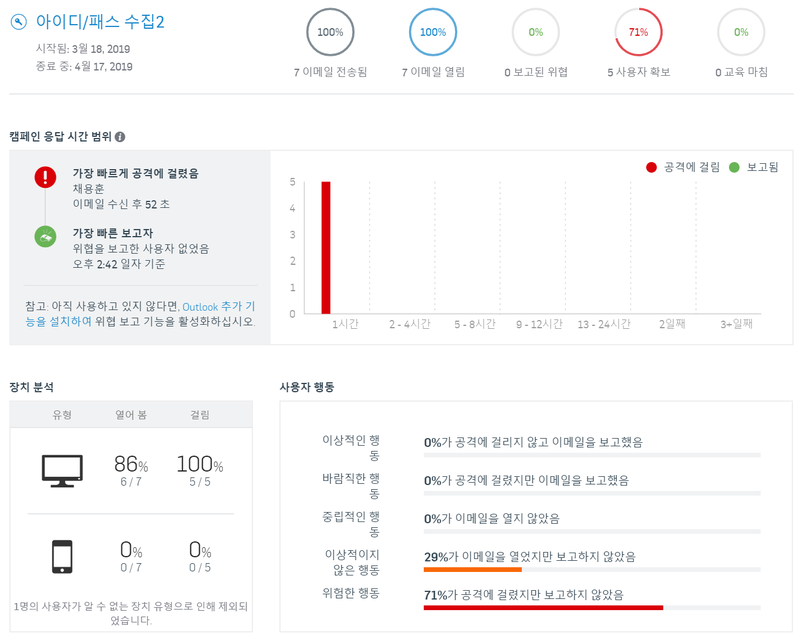Click the 0% 교육 마침 gauge
800x643 pixels.
(741, 32)
